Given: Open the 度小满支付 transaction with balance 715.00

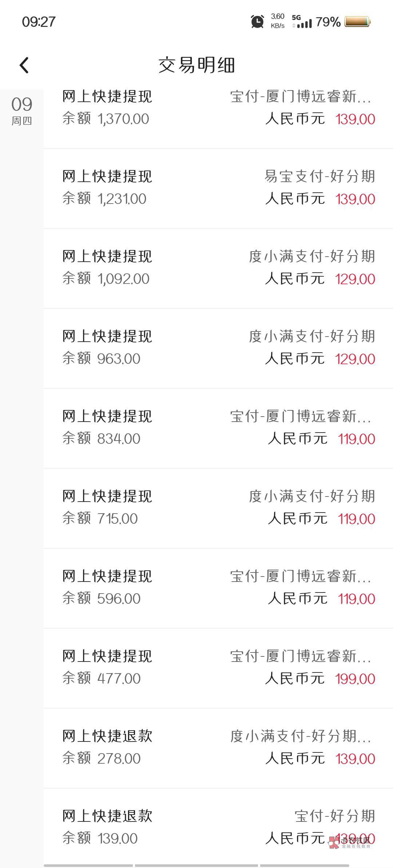Looking at the screenshot, I should pos(218,508).
